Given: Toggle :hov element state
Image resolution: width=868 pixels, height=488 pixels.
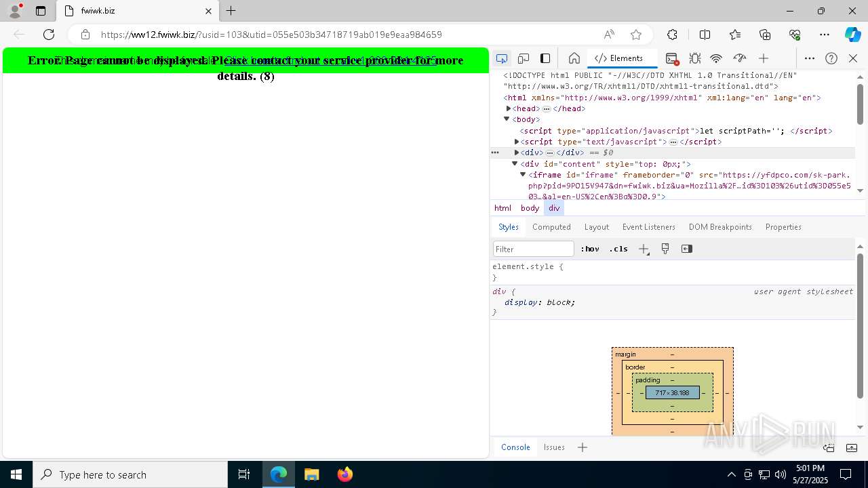Looking at the screenshot, I should click(590, 249).
